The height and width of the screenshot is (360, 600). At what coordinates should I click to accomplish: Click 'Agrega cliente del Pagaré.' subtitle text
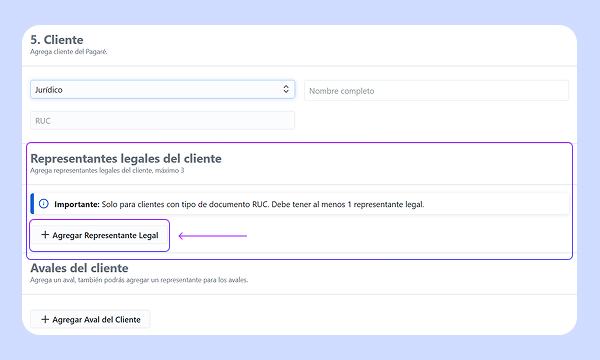tap(69, 52)
